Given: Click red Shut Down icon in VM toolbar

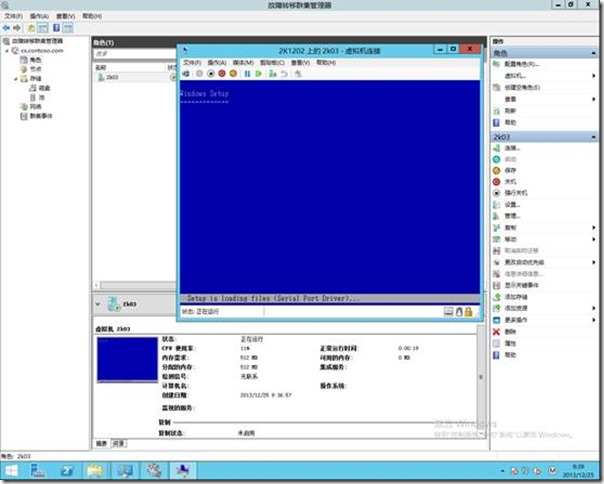Looking at the screenshot, I should click(222, 73).
